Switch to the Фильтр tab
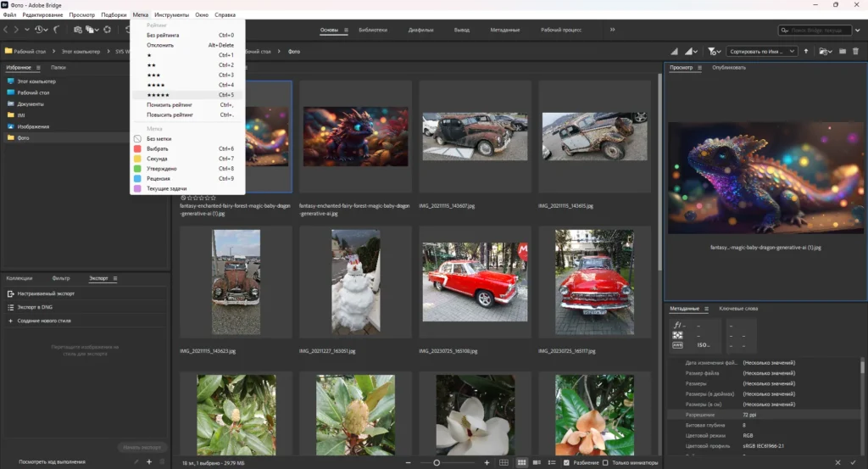The height and width of the screenshot is (469, 868). tap(61, 278)
